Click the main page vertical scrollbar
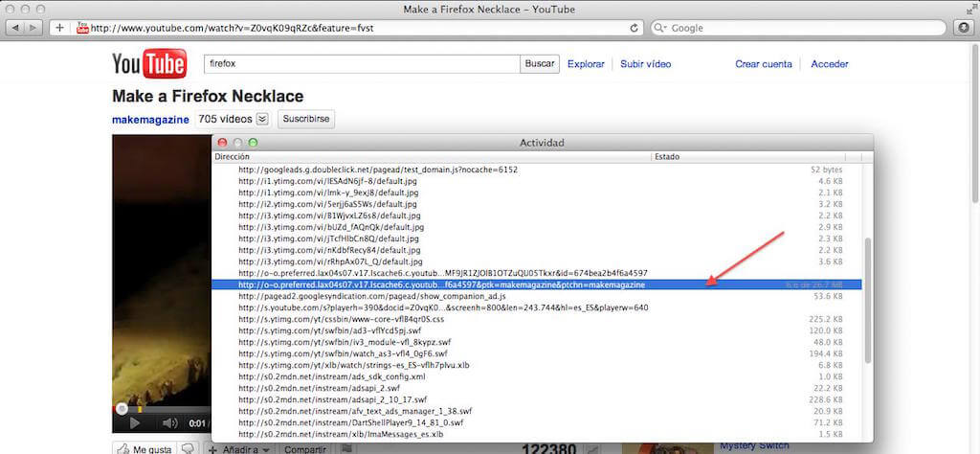Viewport: 980px width, 454px height. (x=975, y=125)
